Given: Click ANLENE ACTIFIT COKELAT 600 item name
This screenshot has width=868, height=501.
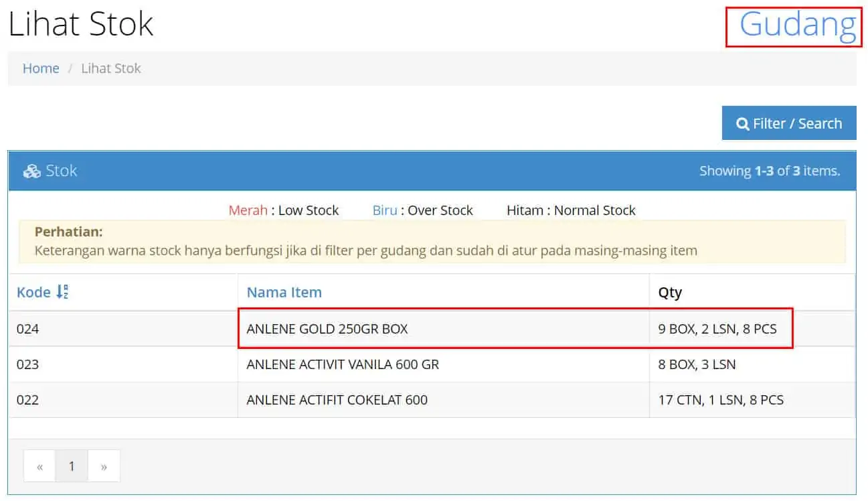Looking at the screenshot, I should 337,400.
